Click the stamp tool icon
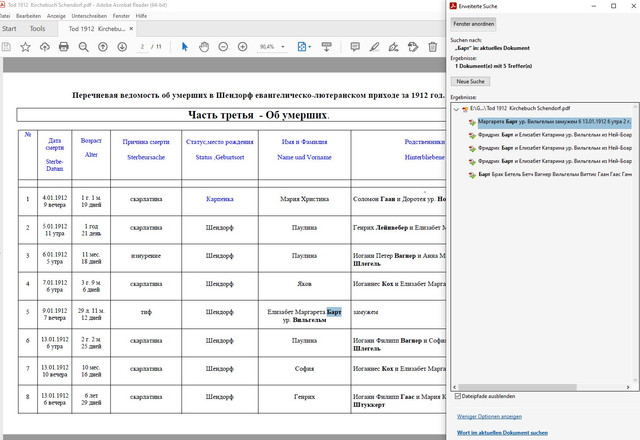Screen dimensions: 640x440 pyautogui.click(x=413, y=47)
